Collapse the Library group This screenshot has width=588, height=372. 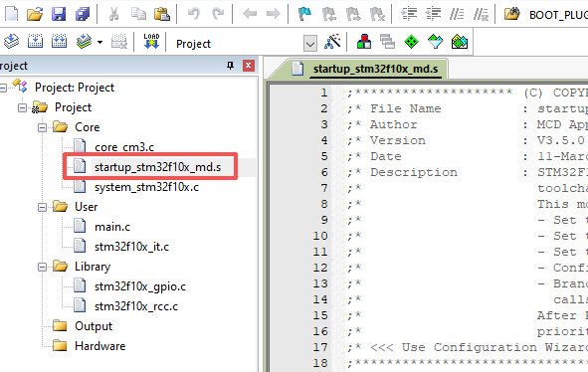pos(43,267)
